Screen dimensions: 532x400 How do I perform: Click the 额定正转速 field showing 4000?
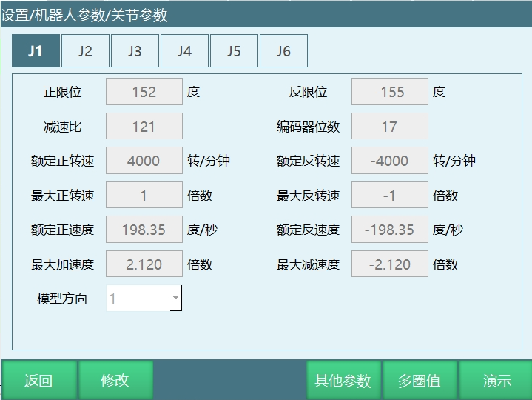144,161
